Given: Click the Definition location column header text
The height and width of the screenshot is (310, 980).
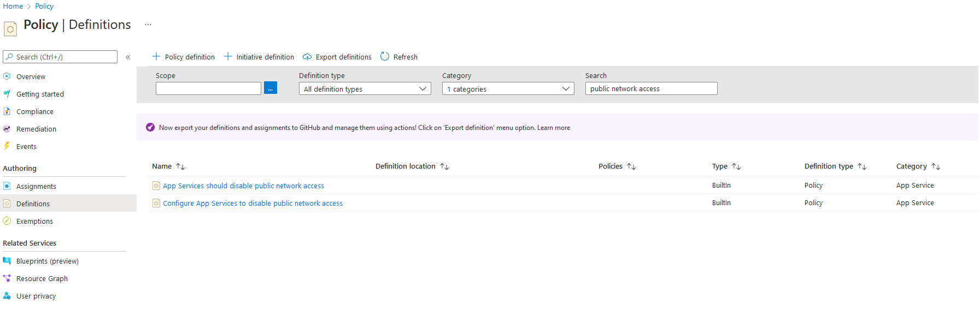Looking at the screenshot, I should point(406,166).
